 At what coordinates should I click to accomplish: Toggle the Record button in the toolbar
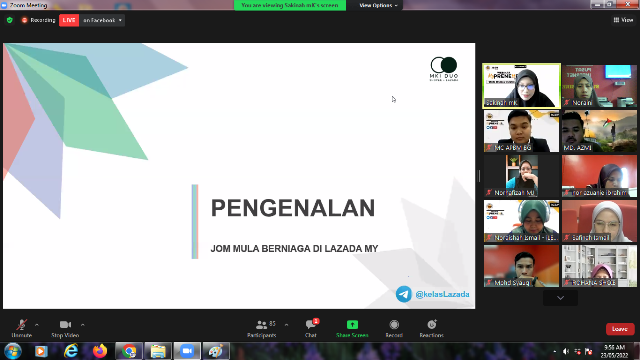click(394, 324)
